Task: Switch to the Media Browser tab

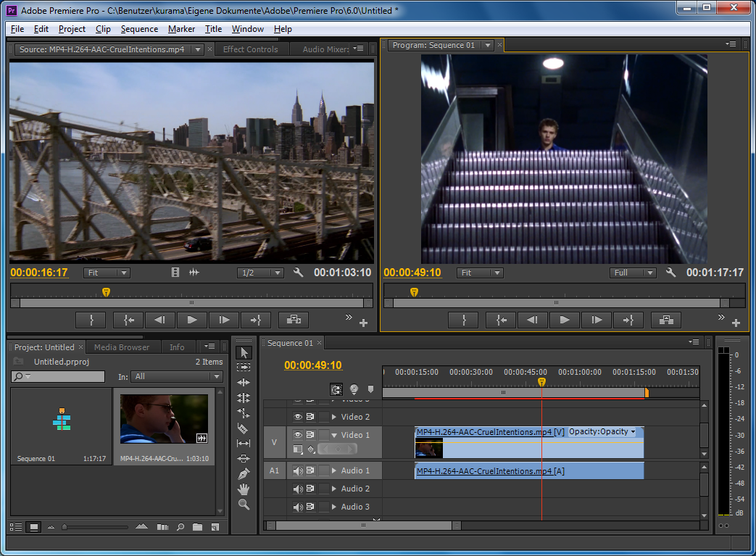Action: tap(122, 347)
